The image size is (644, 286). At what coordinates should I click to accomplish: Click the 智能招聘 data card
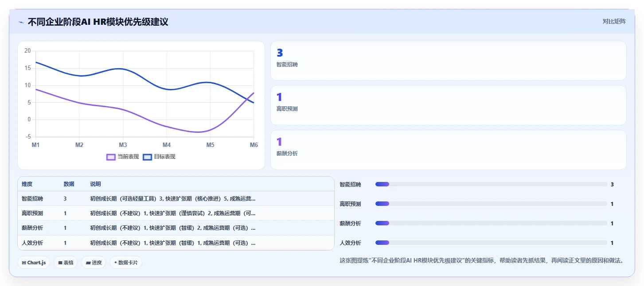click(x=448, y=61)
